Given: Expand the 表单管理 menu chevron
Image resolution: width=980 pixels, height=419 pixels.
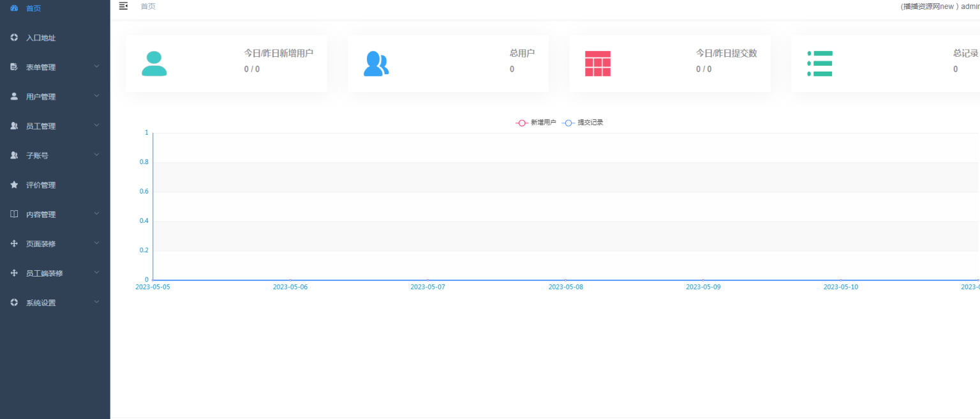Looking at the screenshot, I should pyautogui.click(x=96, y=66).
